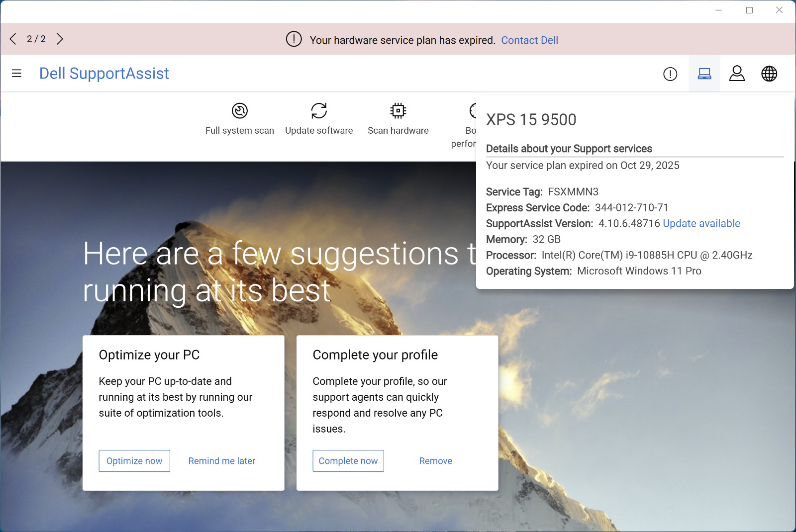Click the Memory 32 GB entry
The image size is (796, 532).
[x=523, y=240]
